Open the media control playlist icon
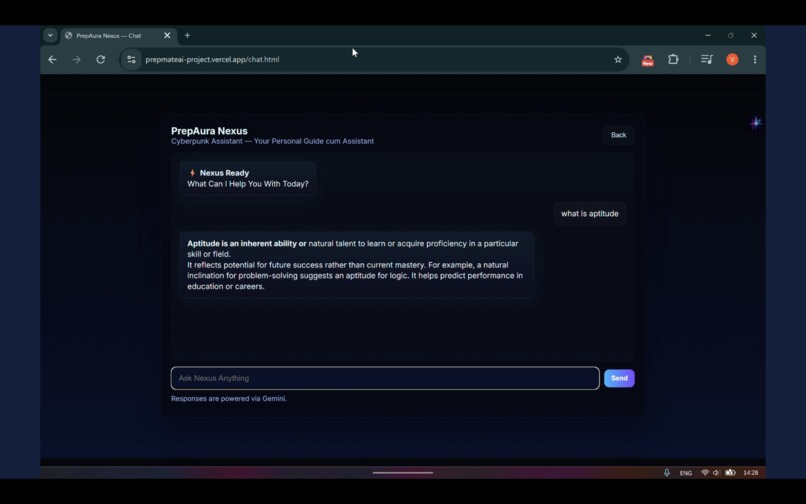The width and height of the screenshot is (806, 504). [707, 59]
